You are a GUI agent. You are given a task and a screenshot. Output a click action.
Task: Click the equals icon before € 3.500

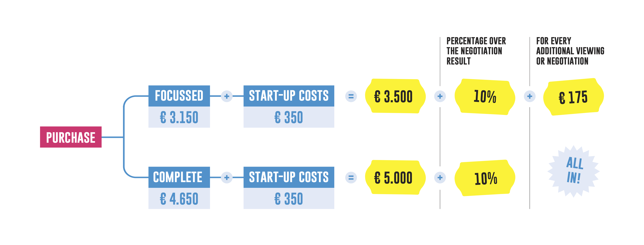(351, 96)
